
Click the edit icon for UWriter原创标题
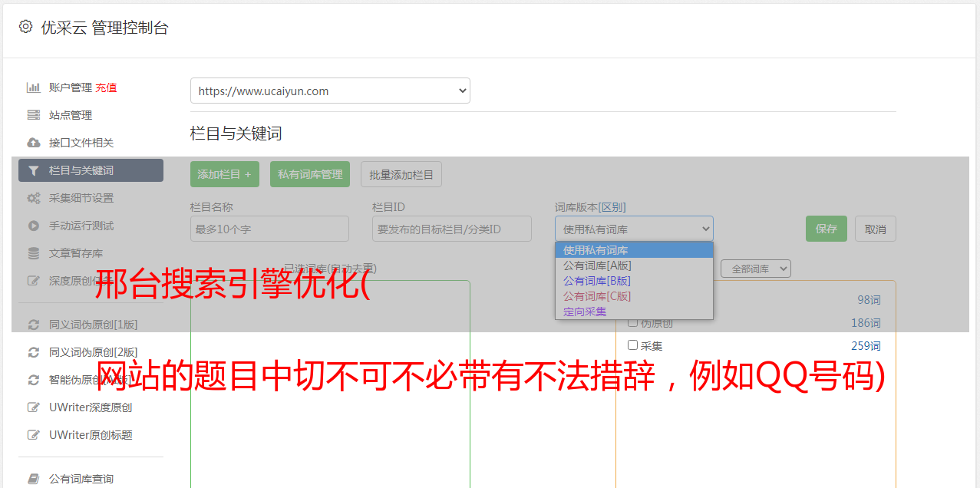[x=33, y=435]
